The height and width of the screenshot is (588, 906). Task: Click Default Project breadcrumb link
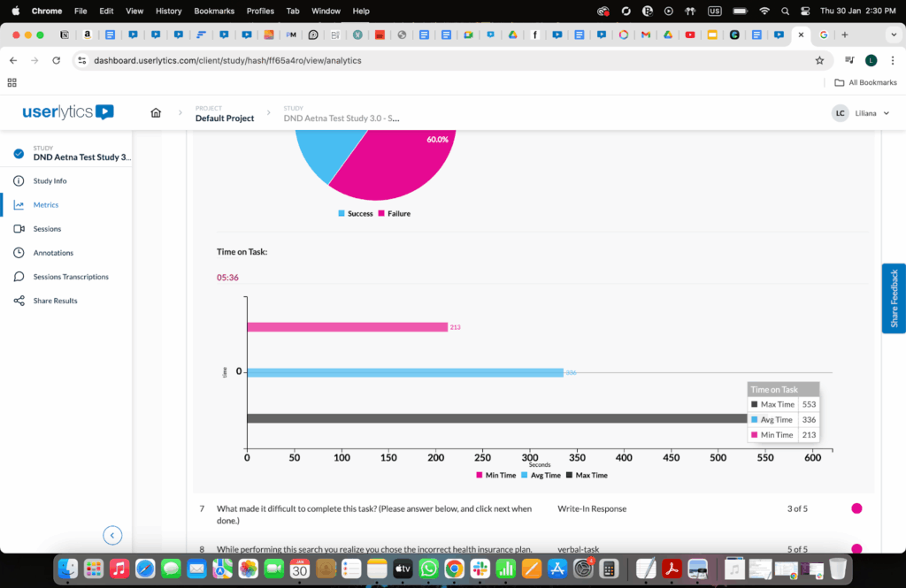(x=225, y=118)
